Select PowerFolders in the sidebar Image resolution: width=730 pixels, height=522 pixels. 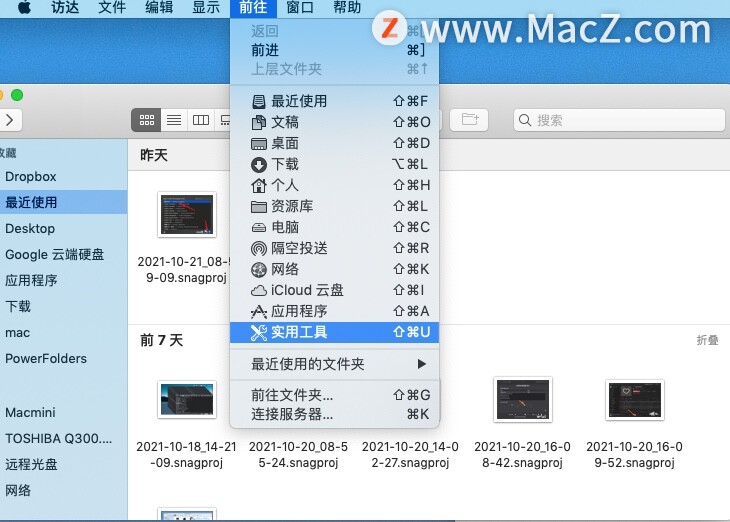click(x=63, y=359)
